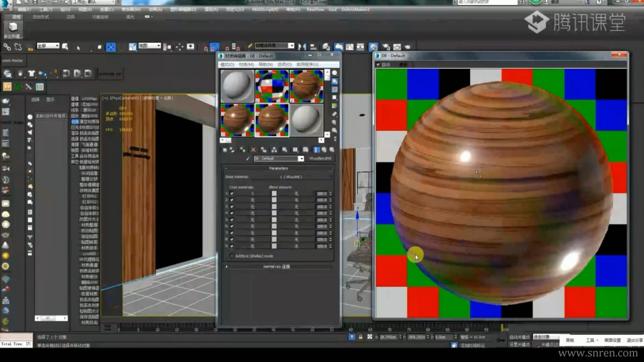This screenshot has width=644, height=362.
Task: Click the Select and Link chain icon
Action: [x=7, y=47]
